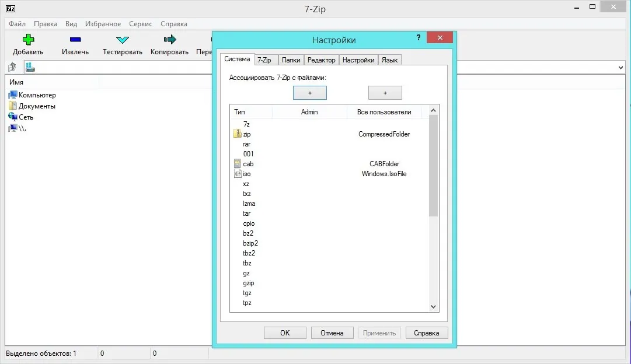Select the gzip file type row
Viewport: 631px width, 364px height.
coord(329,283)
